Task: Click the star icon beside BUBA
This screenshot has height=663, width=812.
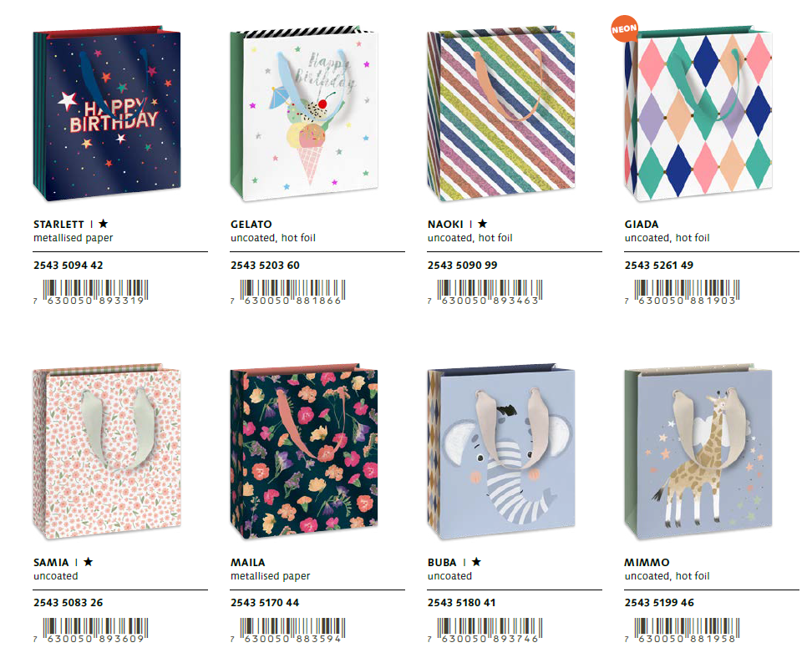Action: pos(475,562)
